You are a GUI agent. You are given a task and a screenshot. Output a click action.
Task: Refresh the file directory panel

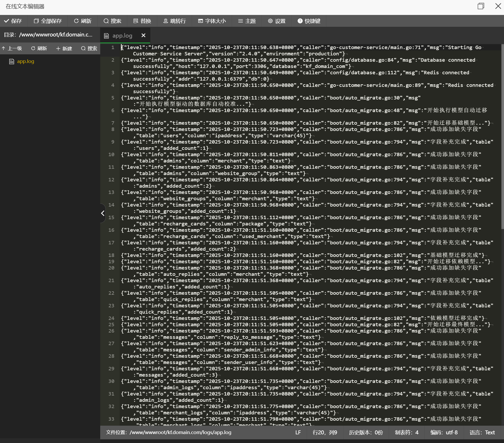tap(39, 48)
